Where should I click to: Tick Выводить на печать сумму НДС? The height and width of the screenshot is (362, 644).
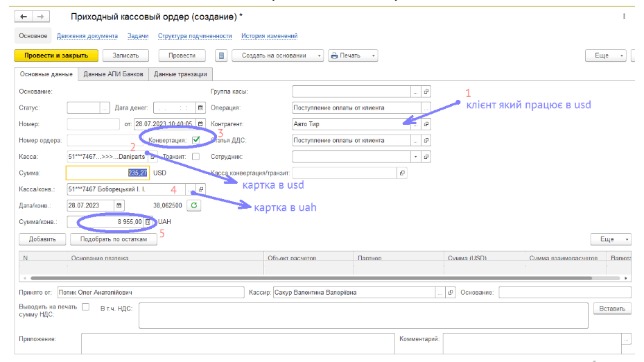[x=86, y=307]
